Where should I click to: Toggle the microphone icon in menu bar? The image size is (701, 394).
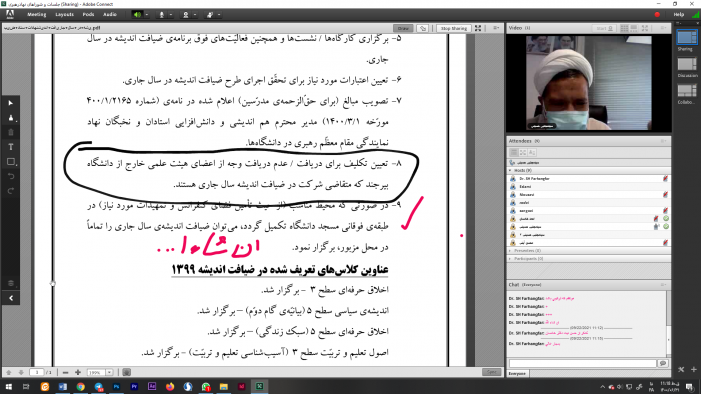coord(162,15)
